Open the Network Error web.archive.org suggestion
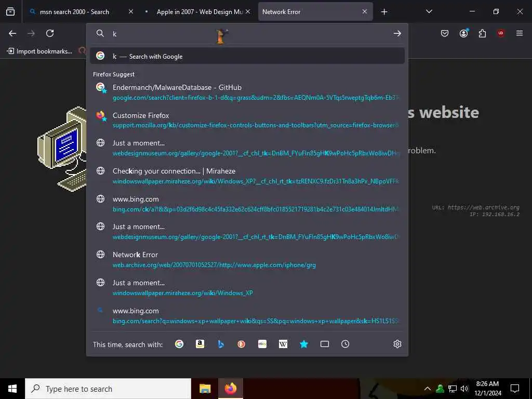The image size is (532, 399). [x=247, y=260]
